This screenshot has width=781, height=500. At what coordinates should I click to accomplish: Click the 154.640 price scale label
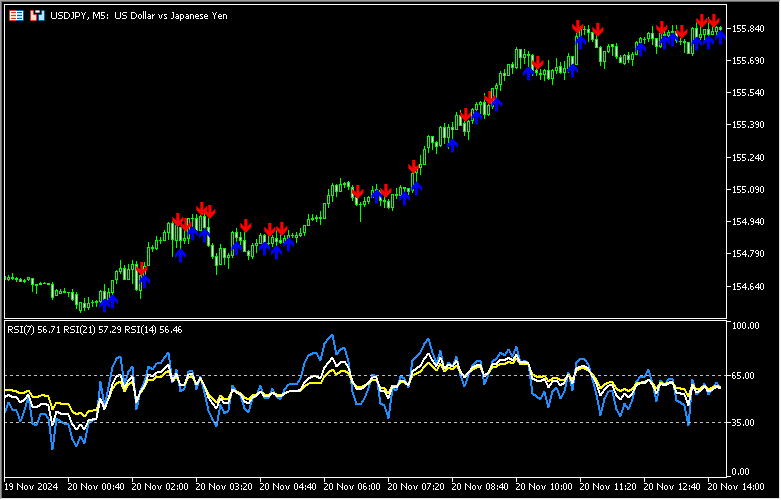click(749, 287)
